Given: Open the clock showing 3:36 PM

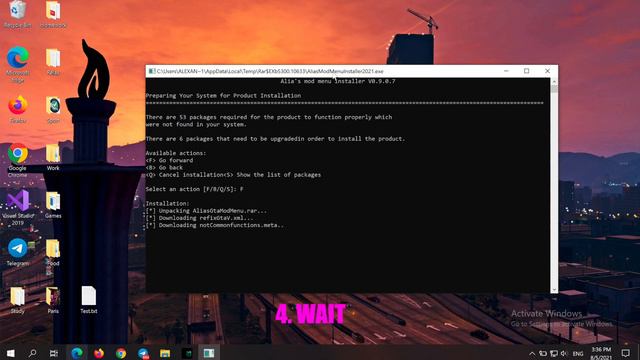Looking at the screenshot, I should 601,353.
